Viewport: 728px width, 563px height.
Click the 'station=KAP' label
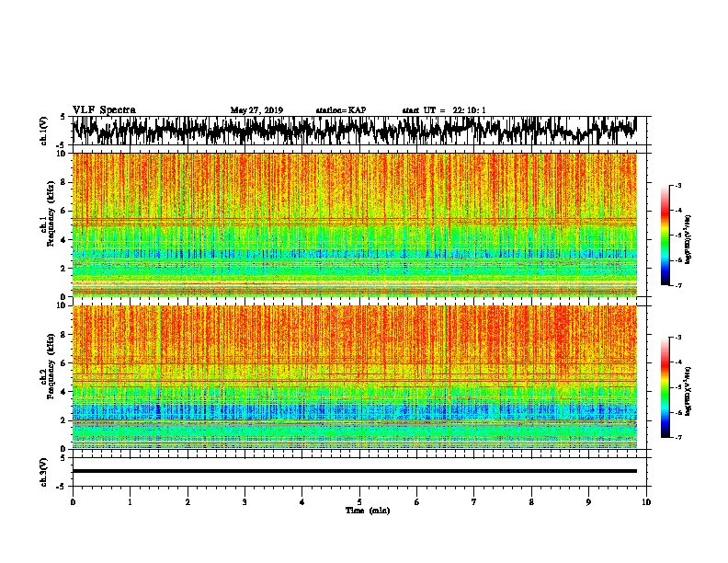[341, 110]
